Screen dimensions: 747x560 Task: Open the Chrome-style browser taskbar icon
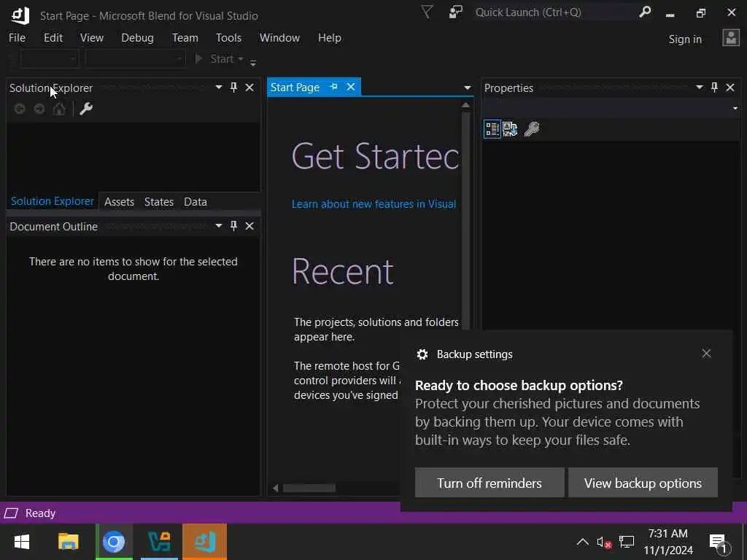[114, 542]
